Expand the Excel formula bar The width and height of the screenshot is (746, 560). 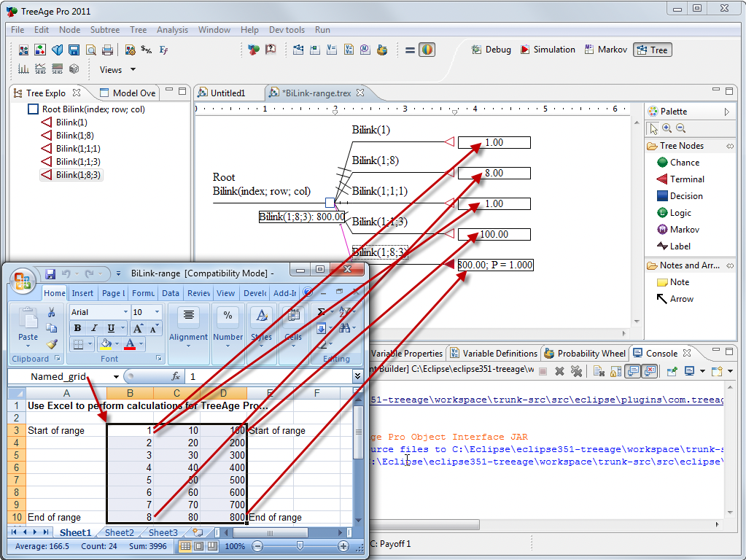(357, 376)
